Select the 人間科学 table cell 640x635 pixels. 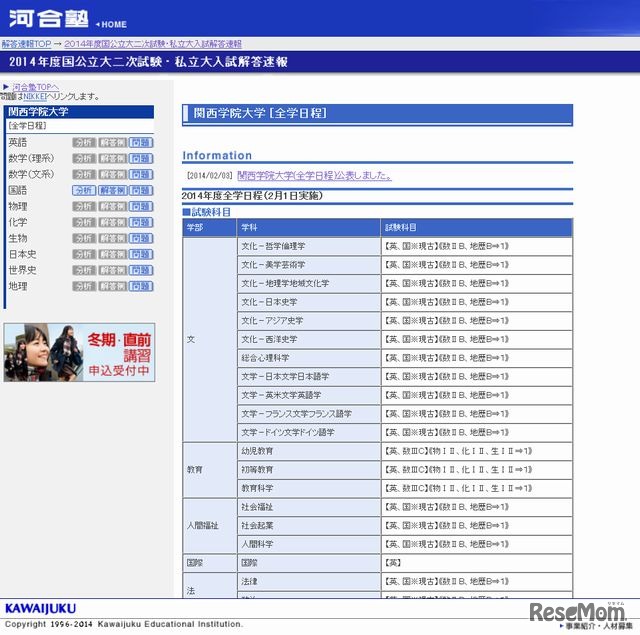tap(309, 544)
